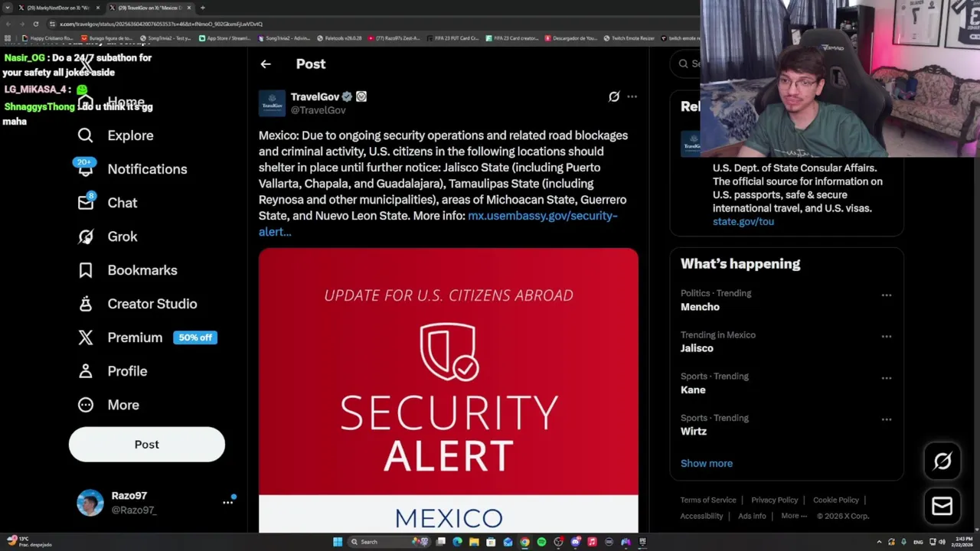Open more options for Wirtz trend

(886, 419)
